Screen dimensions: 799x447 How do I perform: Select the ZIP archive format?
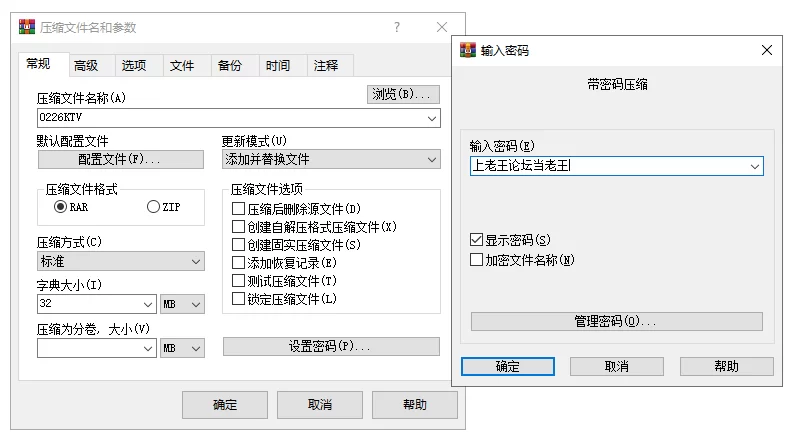pyautogui.click(x=153, y=207)
